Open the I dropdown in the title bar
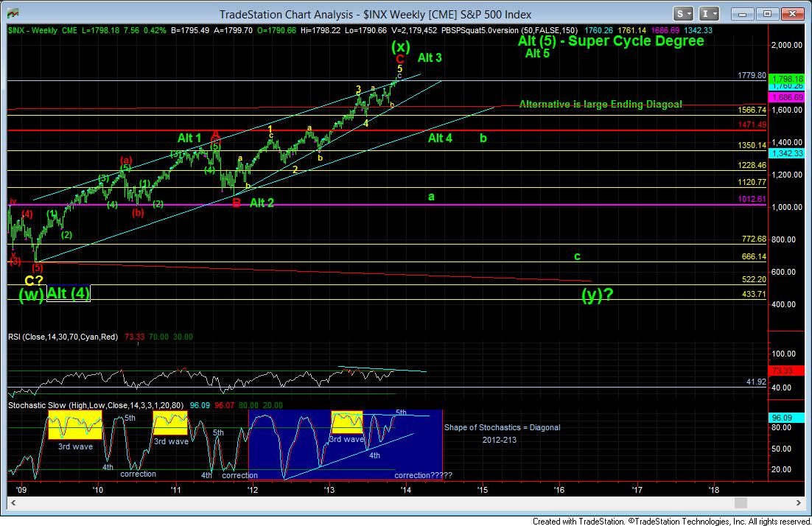This screenshot has width=812, height=526. 709,14
